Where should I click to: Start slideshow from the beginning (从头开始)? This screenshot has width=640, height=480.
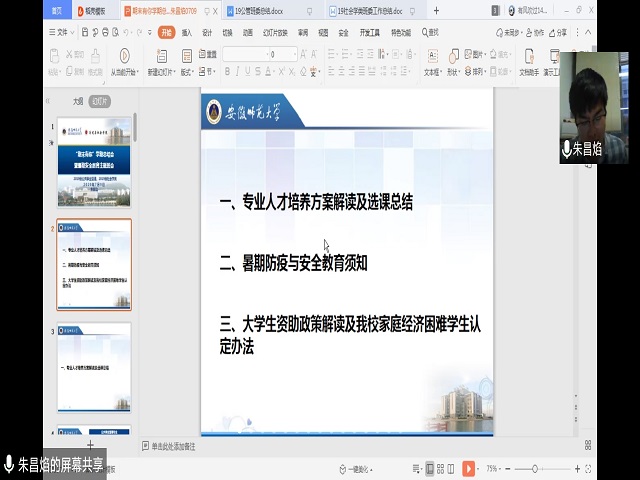point(124,61)
